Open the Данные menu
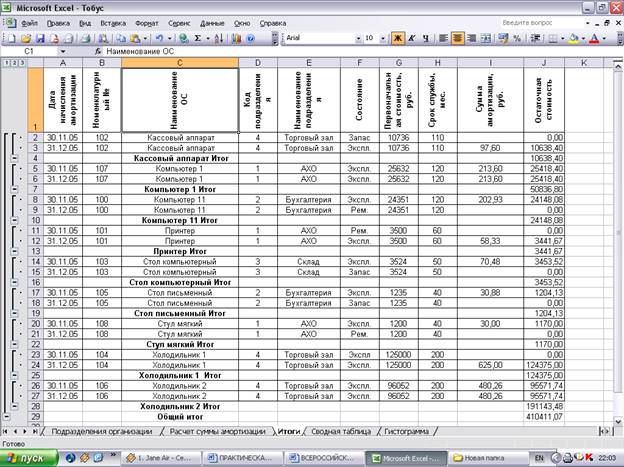The image size is (624, 467). click(x=212, y=21)
